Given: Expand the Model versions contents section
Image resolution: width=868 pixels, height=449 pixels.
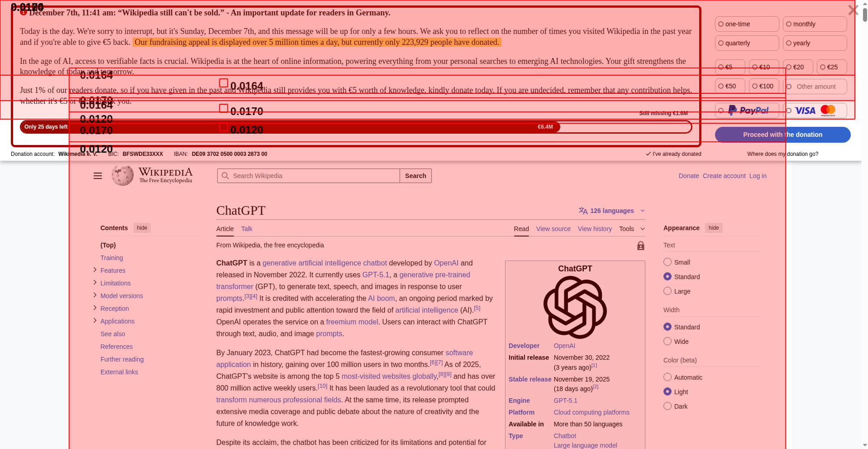Looking at the screenshot, I should pyautogui.click(x=95, y=295).
